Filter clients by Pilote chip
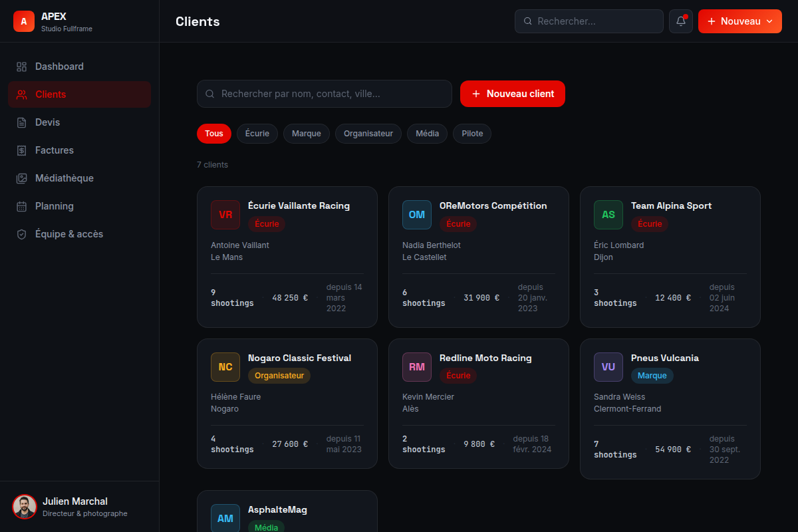Viewport: 798px width, 532px height. [472, 134]
